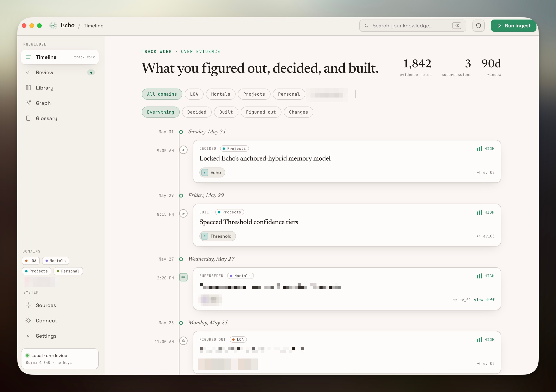
Task: Open Graph in the sidebar
Action: (x=60, y=103)
